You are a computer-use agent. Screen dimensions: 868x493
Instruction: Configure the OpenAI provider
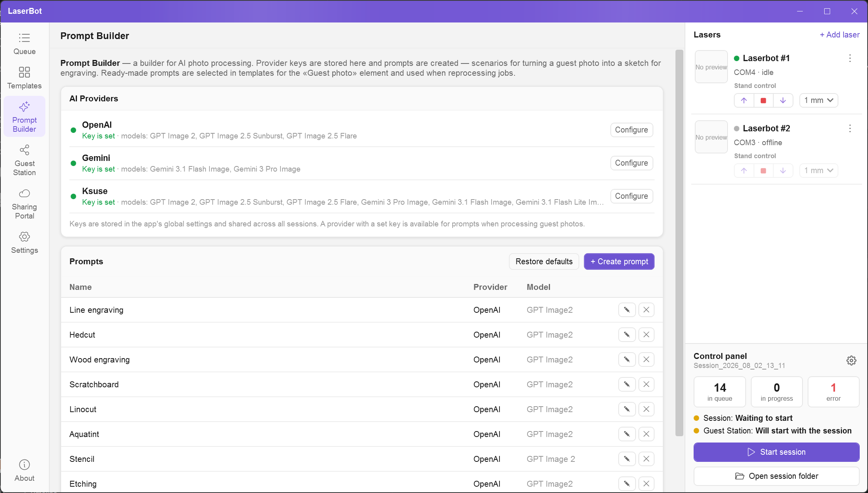click(632, 130)
